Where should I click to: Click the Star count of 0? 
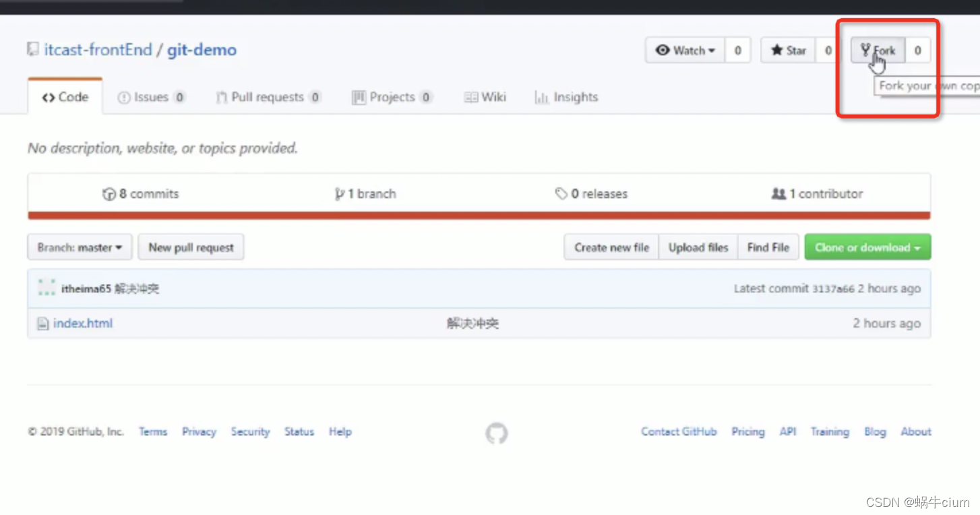click(x=828, y=51)
